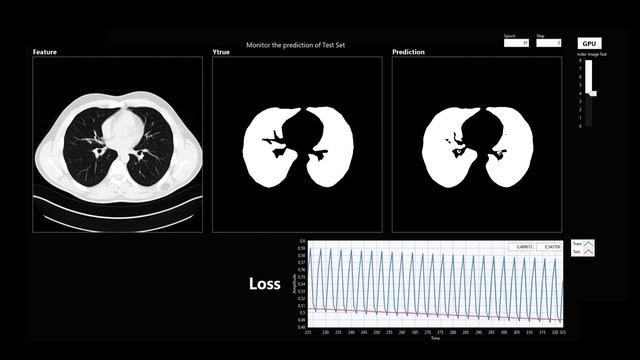Click the Amplitude axis label
Image resolution: width=640 pixels, height=360 pixels.
click(294, 284)
